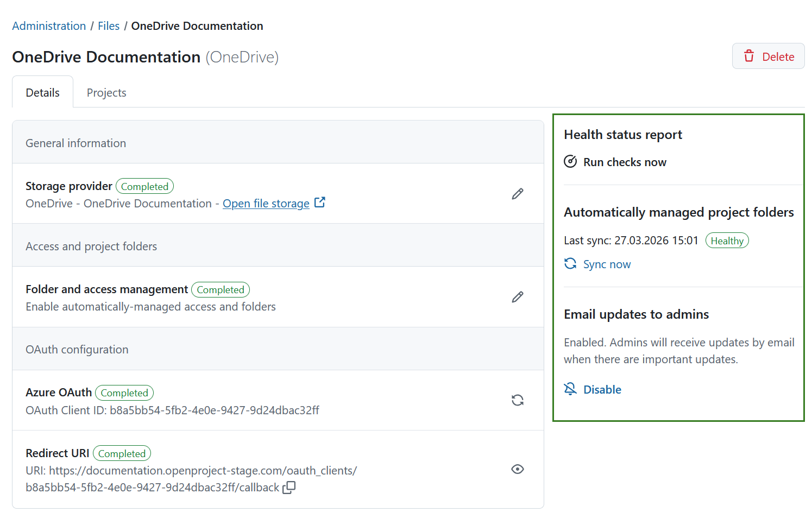
Task: Click the Run checks now health icon
Action: point(570,161)
